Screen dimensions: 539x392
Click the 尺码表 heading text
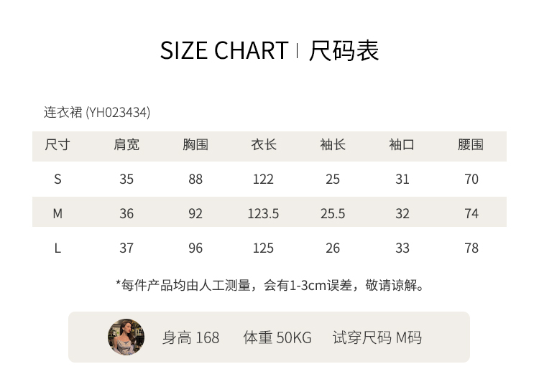point(344,51)
